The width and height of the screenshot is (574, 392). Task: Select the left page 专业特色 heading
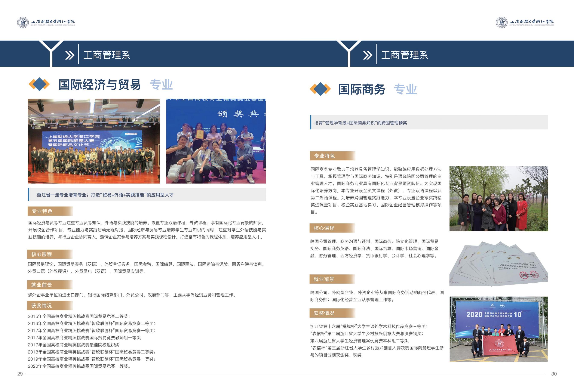(42, 211)
